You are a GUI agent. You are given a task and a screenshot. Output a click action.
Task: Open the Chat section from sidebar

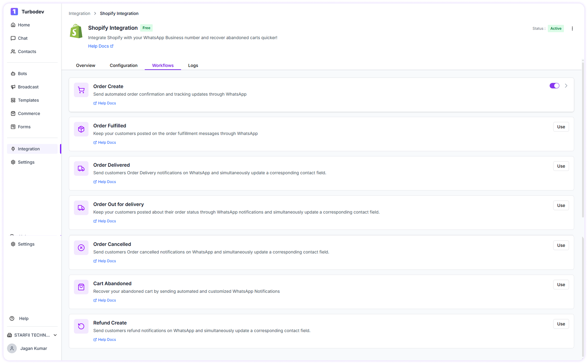click(23, 38)
